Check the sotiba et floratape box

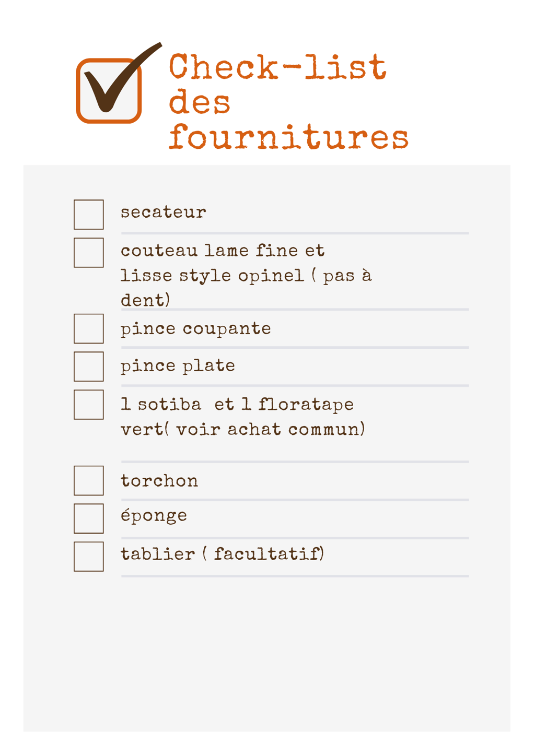(x=89, y=405)
